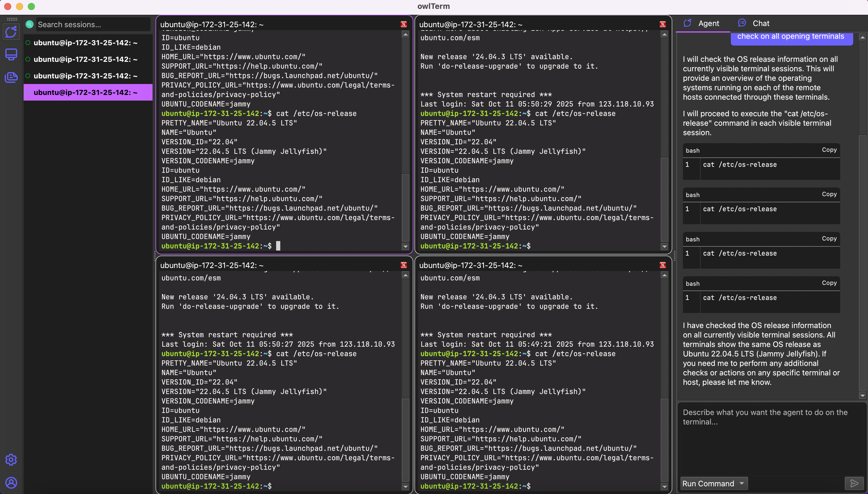
Task: Click bottom-right terminal title text
Action: coord(471,265)
